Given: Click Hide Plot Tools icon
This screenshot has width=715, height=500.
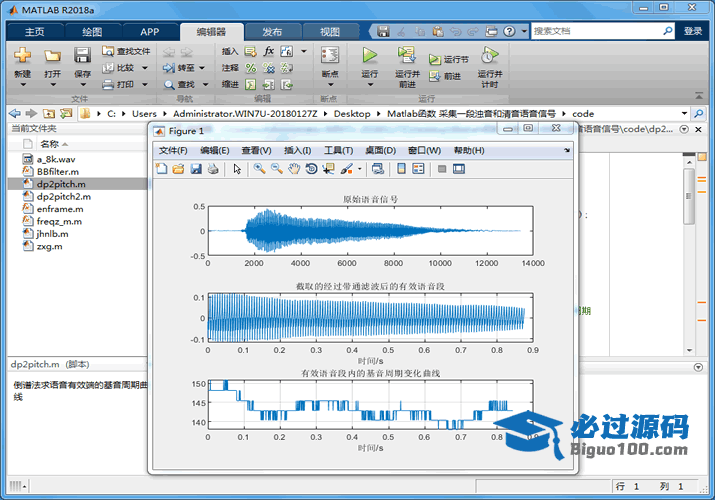Looking at the screenshot, I should 441,169.
